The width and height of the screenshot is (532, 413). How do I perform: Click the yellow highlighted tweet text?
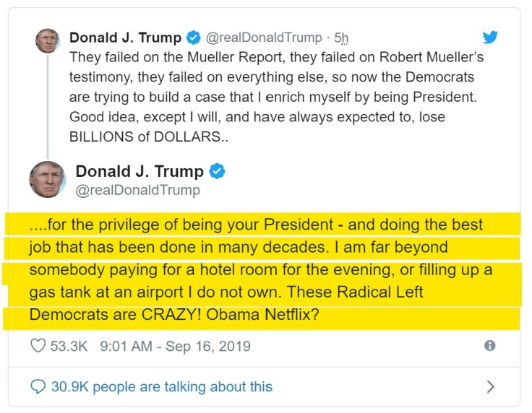tap(260, 270)
